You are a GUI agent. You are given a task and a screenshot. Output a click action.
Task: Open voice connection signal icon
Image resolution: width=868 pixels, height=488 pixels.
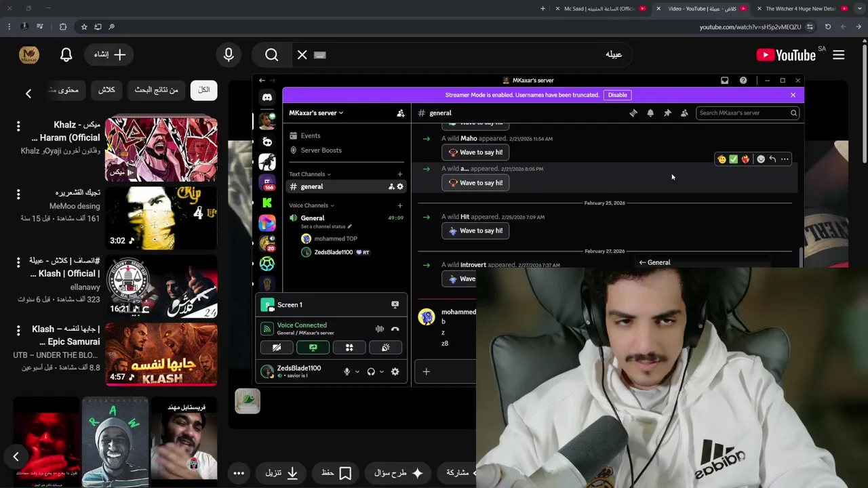click(x=267, y=329)
